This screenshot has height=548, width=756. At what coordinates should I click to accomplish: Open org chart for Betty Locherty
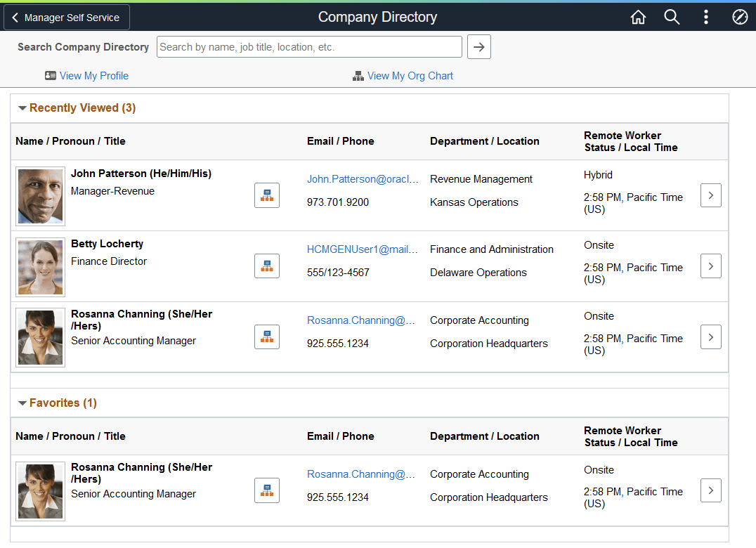[267, 266]
